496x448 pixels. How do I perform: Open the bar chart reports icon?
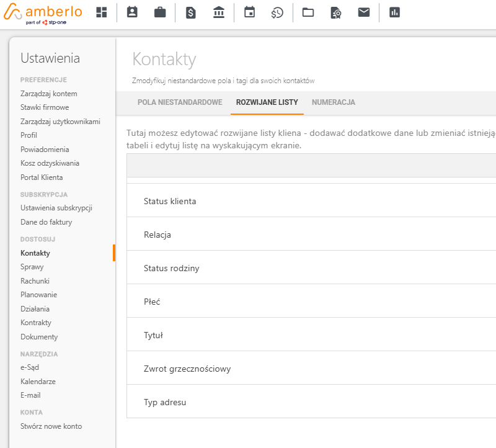tap(394, 12)
